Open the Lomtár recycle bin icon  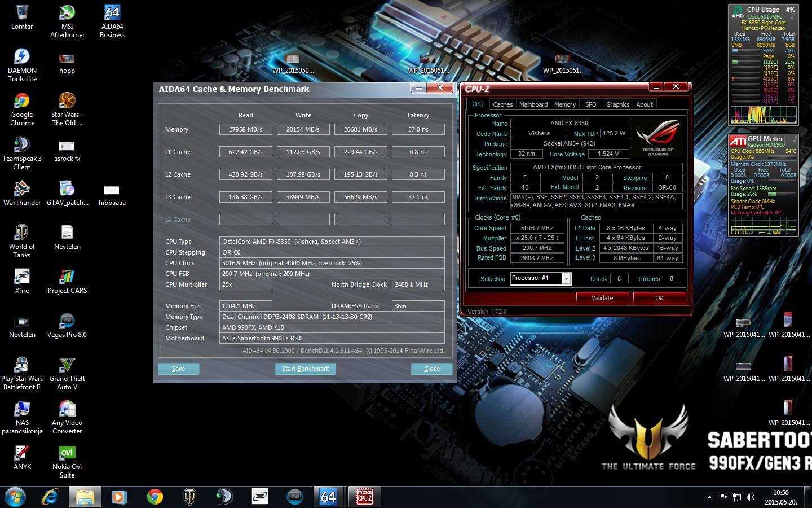click(x=22, y=17)
